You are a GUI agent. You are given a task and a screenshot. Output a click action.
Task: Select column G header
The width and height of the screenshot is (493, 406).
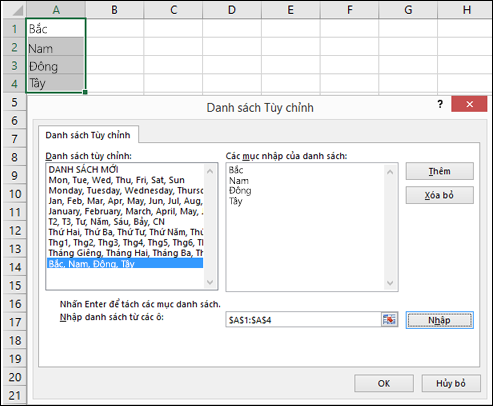pos(408,10)
